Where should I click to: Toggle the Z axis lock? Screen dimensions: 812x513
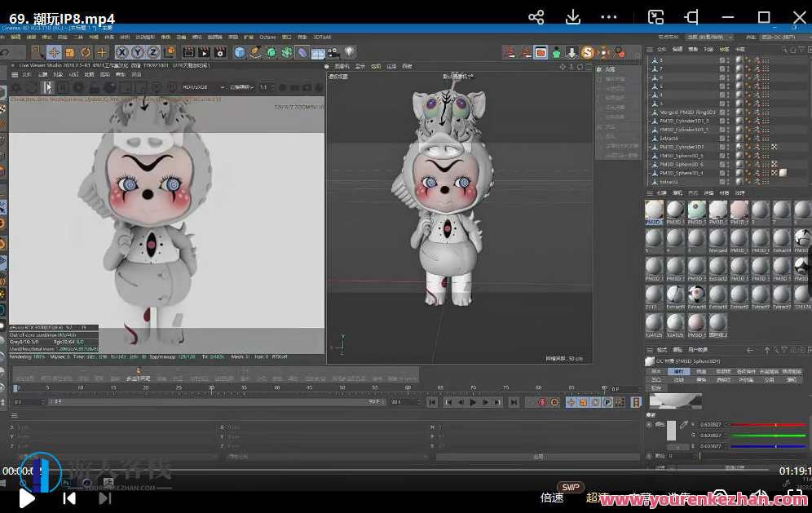pos(152,52)
